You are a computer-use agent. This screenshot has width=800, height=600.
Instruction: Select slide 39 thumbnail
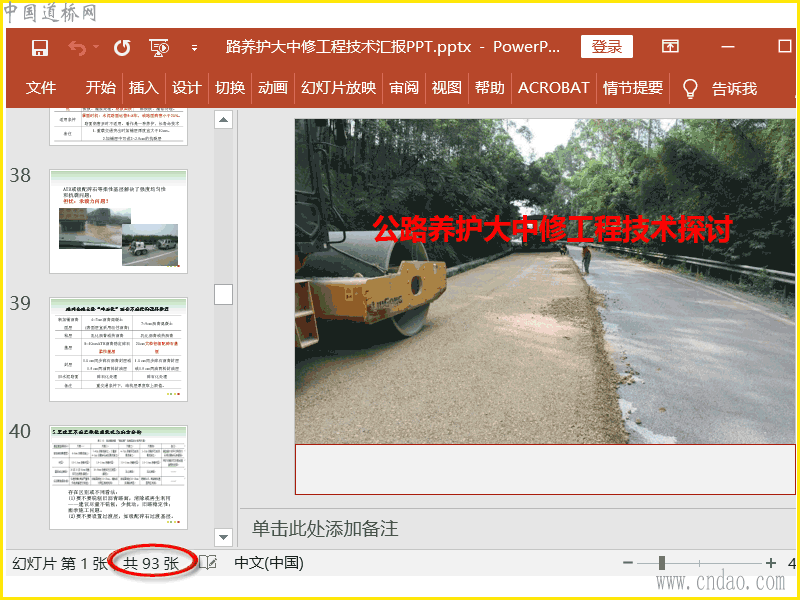(118, 349)
